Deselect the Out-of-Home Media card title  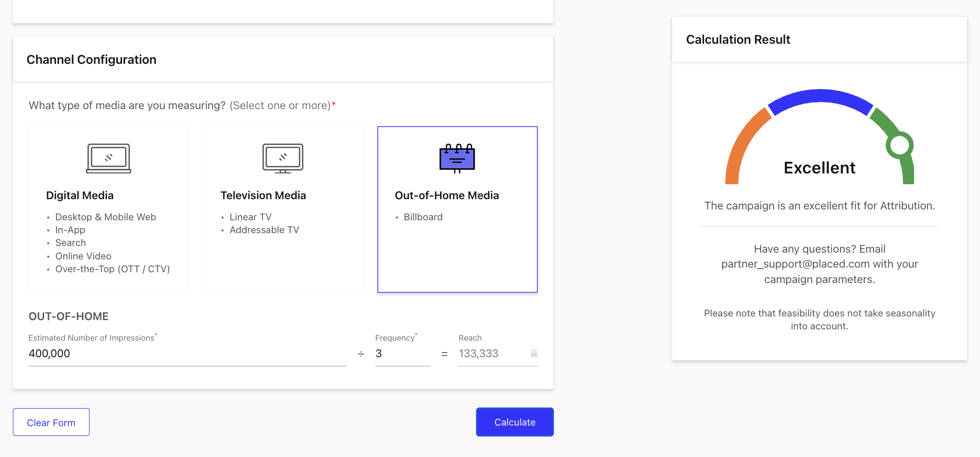(x=447, y=196)
